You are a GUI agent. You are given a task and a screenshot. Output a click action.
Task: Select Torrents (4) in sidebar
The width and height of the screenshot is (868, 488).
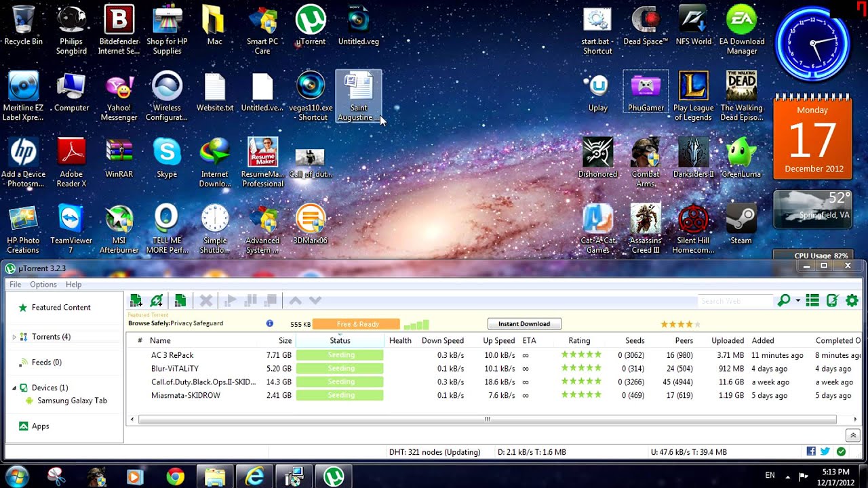click(51, 337)
